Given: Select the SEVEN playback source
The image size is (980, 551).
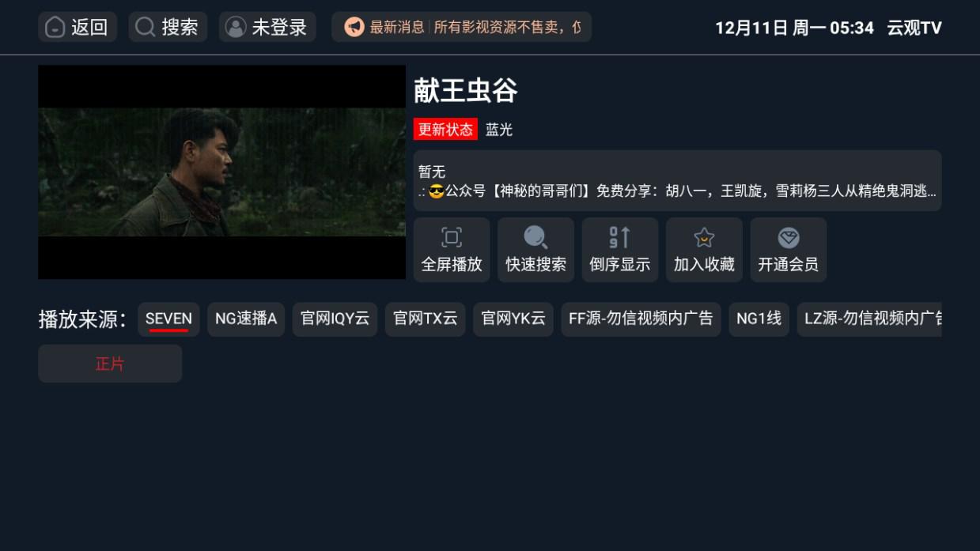Looking at the screenshot, I should tap(168, 319).
